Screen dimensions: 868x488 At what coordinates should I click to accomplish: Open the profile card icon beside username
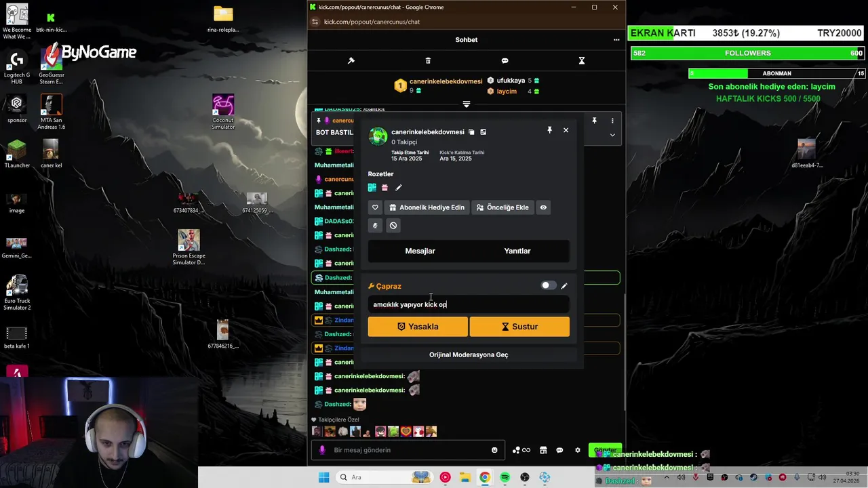pos(483,132)
